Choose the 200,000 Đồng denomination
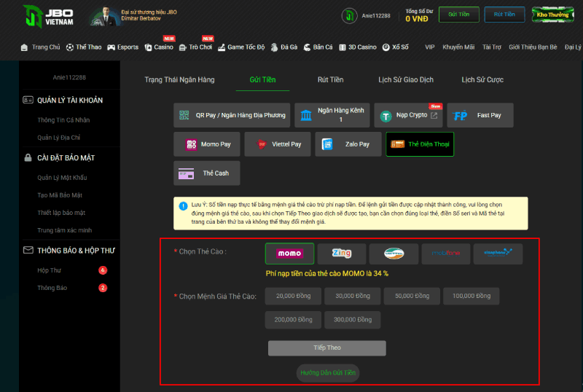Image resolution: width=583 pixels, height=392 pixels. 293,320
